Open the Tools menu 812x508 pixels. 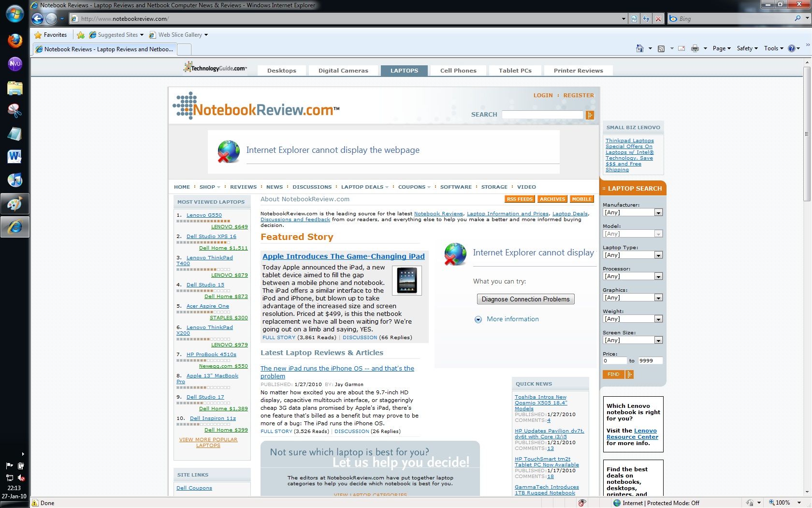pos(773,48)
